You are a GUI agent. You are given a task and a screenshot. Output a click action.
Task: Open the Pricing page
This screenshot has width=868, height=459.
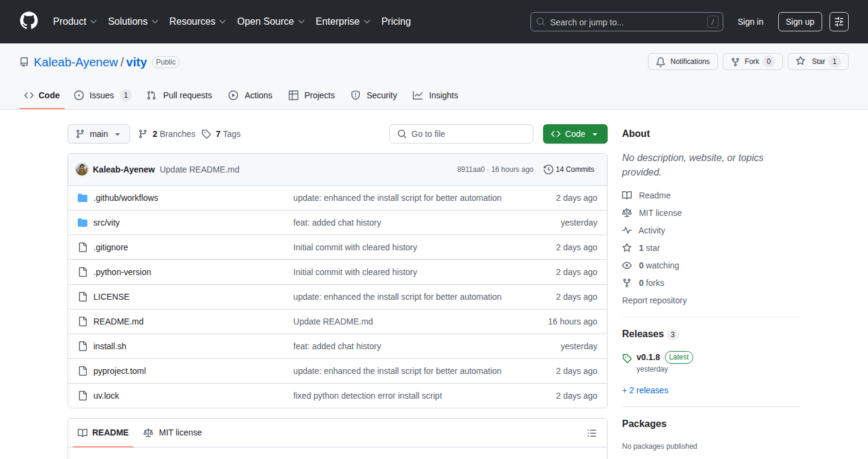click(x=396, y=22)
